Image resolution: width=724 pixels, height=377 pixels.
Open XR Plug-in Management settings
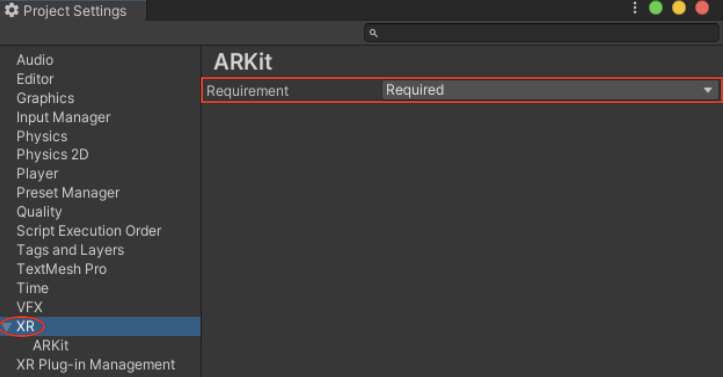coord(96,365)
